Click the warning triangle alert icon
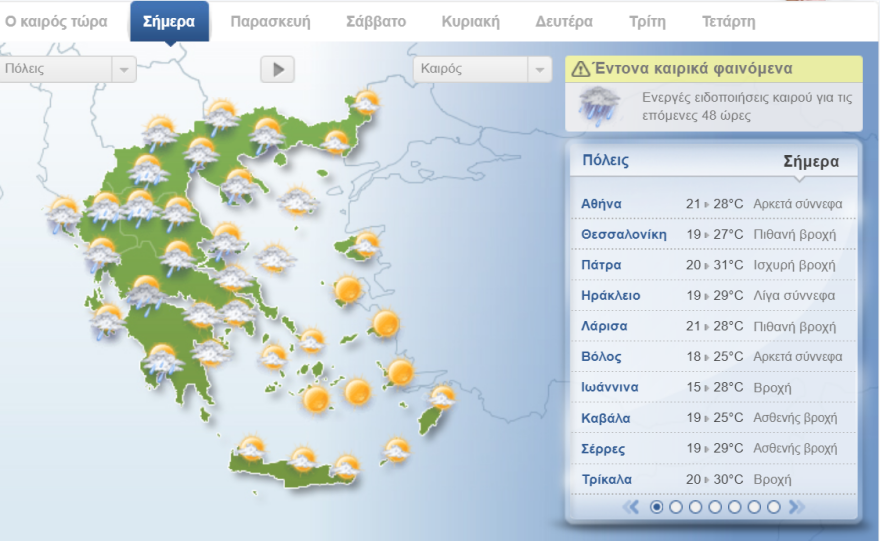880x541 pixels. pyautogui.click(x=580, y=69)
